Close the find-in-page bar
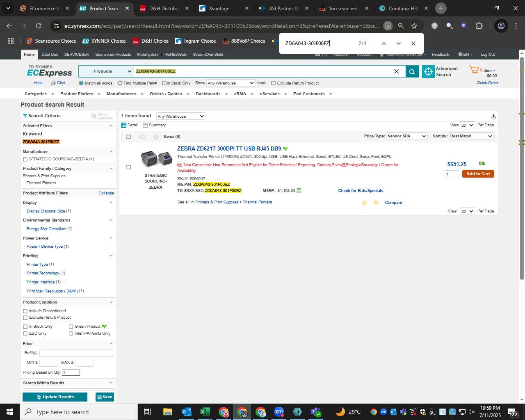525x420 pixels. (x=413, y=43)
